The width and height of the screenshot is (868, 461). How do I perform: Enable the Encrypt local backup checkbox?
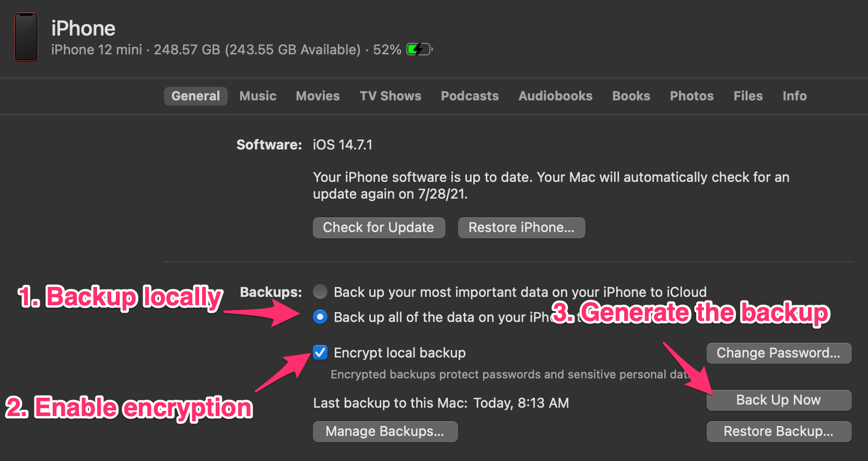[320, 353]
